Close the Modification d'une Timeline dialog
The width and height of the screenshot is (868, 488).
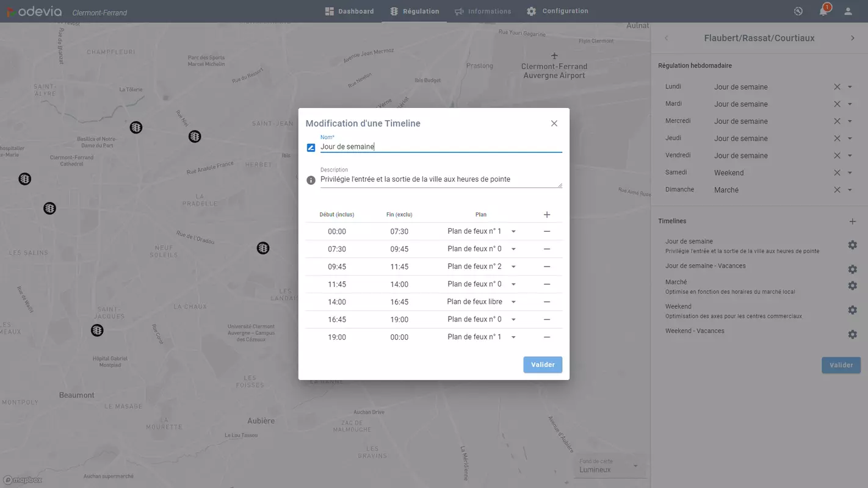[554, 123]
